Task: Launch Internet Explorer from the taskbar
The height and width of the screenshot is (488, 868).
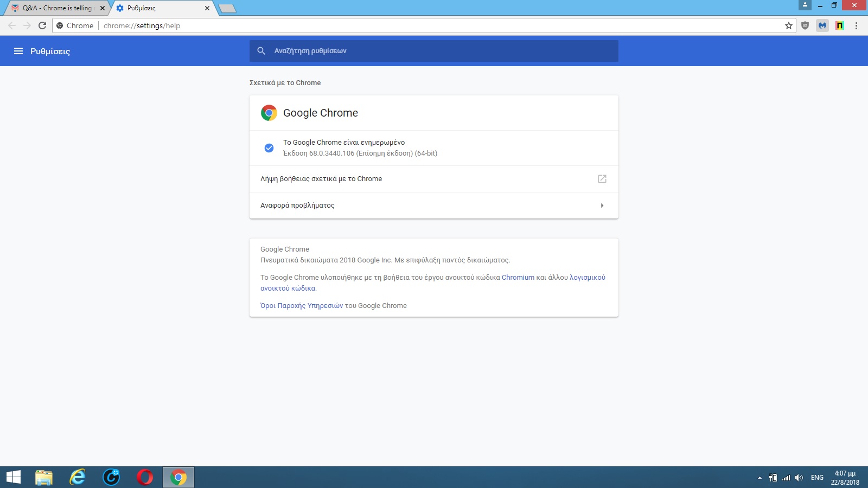Action: pos(78,477)
